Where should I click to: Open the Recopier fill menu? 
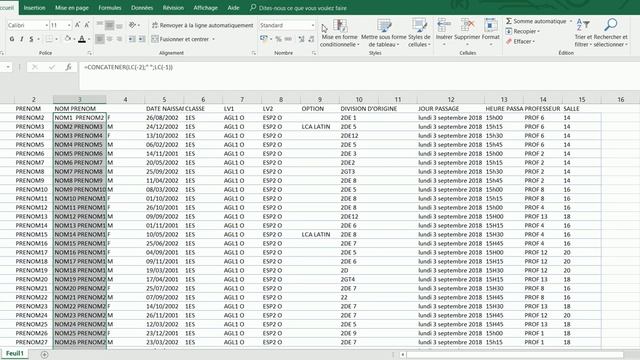(x=522, y=31)
